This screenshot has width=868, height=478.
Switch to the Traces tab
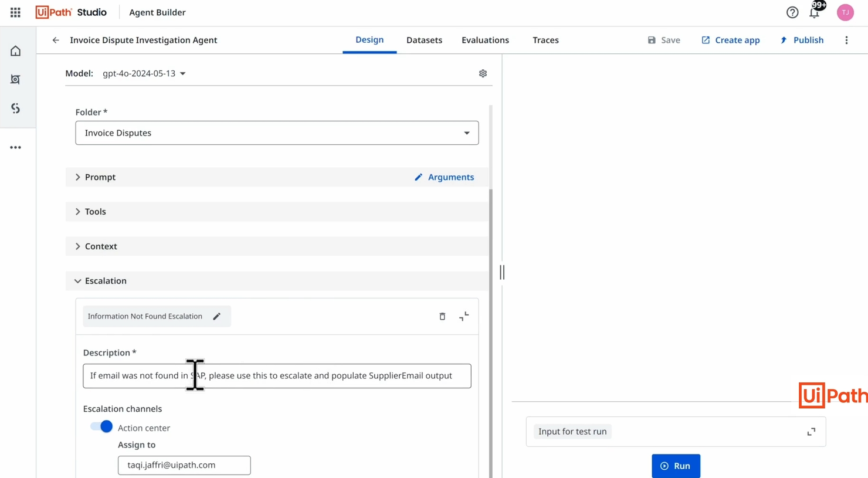(545, 40)
